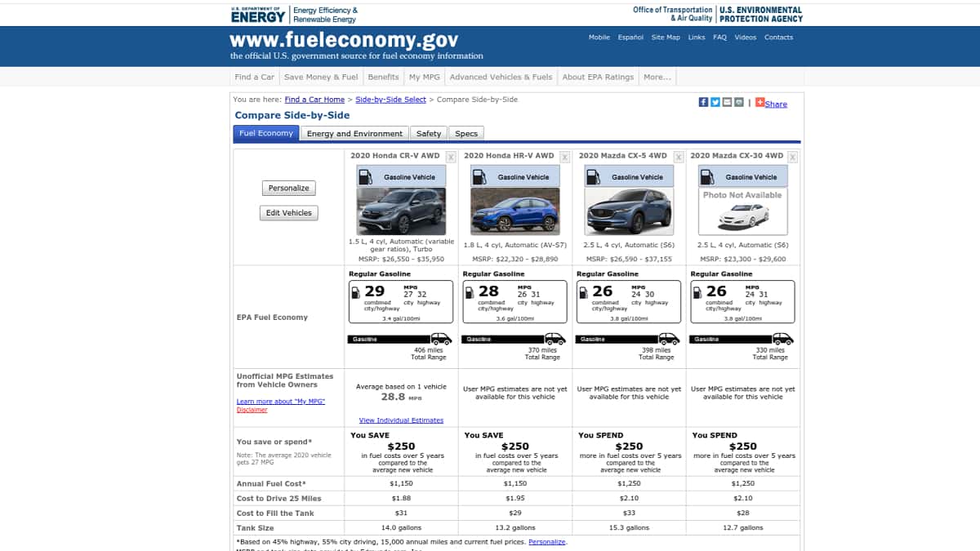
Task: Follow the Find a Car Home breadcrumb
Action: tap(314, 100)
